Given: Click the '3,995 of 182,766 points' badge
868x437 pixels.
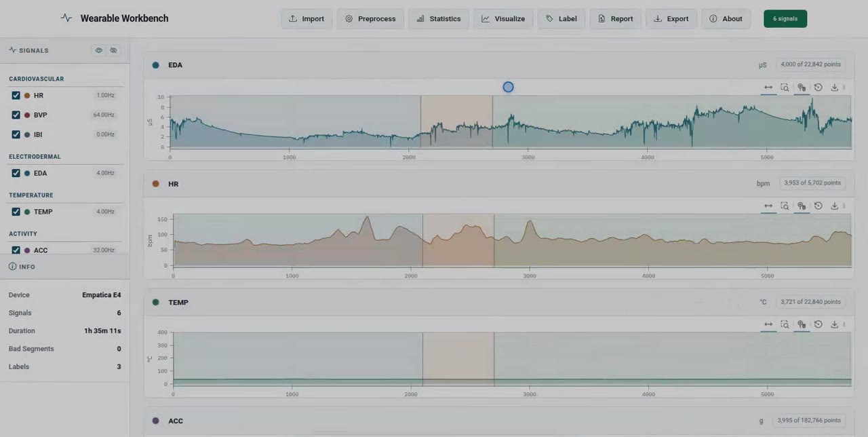Looking at the screenshot, I should click(809, 421).
